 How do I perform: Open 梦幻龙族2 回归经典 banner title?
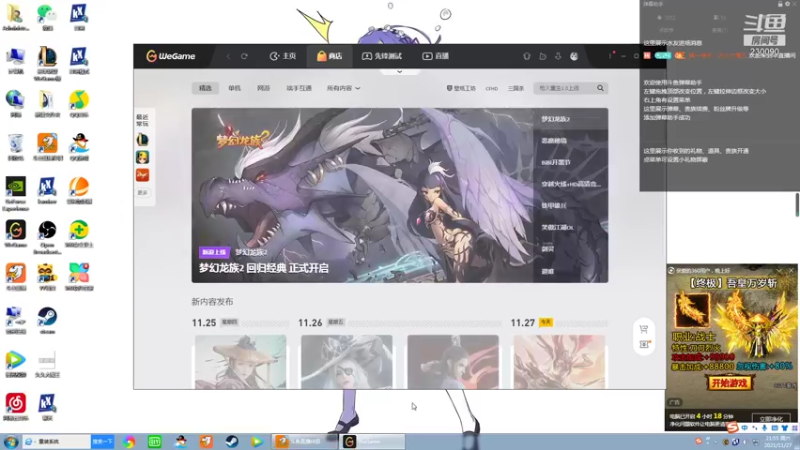[264, 268]
